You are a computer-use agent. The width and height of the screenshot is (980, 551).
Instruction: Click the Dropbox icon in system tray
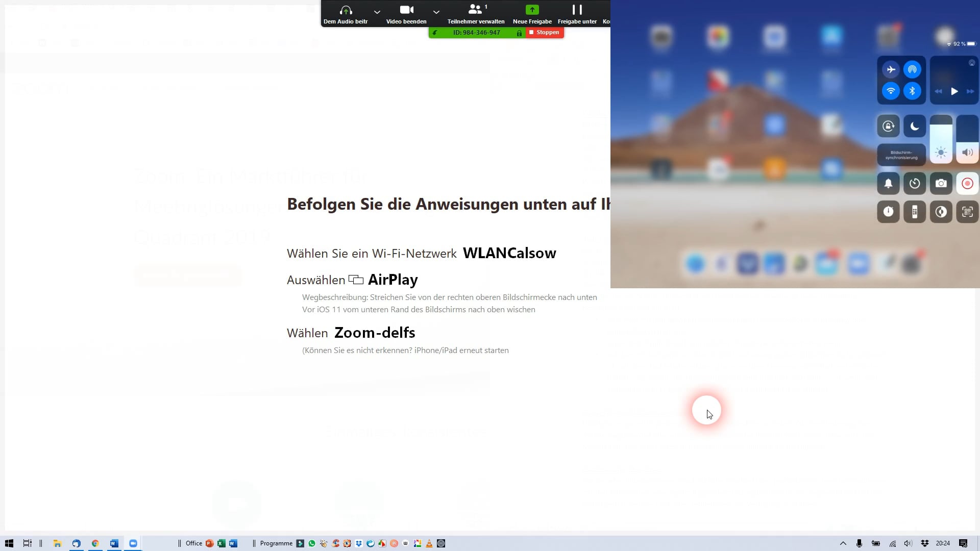(x=925, y=543)
